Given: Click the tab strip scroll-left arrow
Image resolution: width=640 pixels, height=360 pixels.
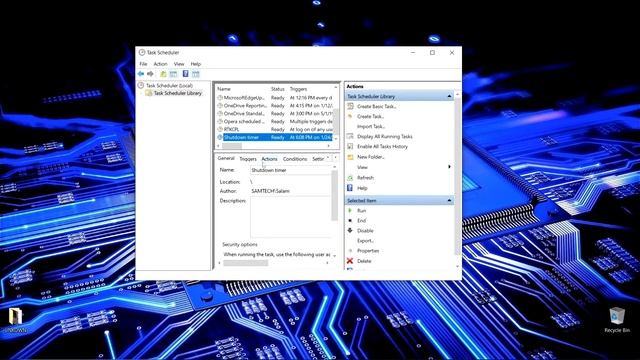Looking at the screenshot, I should click(328, 158).
